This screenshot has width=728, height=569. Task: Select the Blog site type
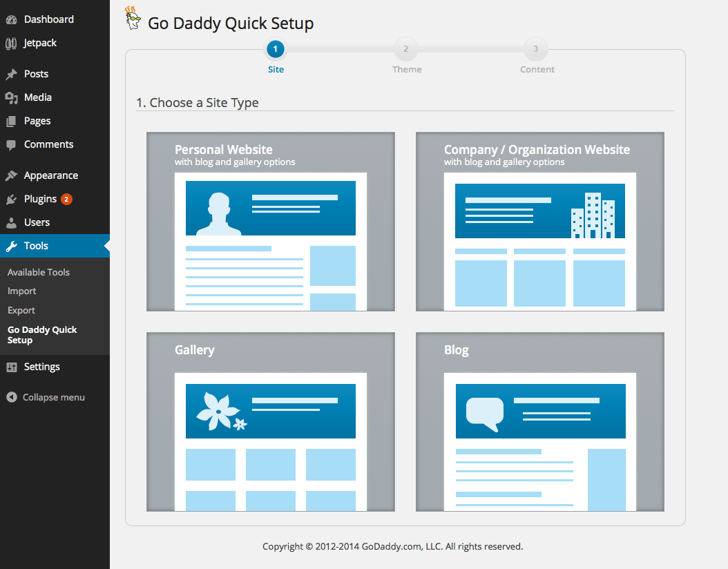(539, 421)
